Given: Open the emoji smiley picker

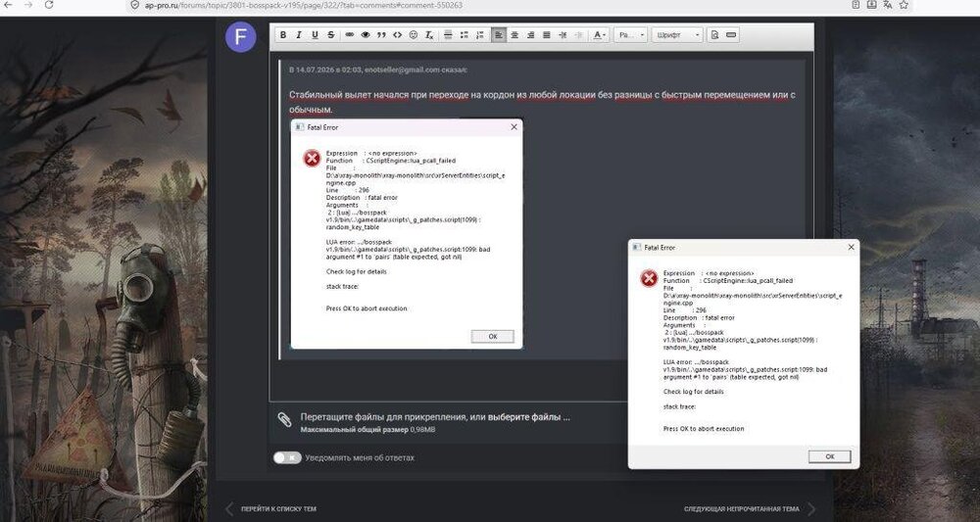Looking at the screenshot, I should tap(414, 35).
